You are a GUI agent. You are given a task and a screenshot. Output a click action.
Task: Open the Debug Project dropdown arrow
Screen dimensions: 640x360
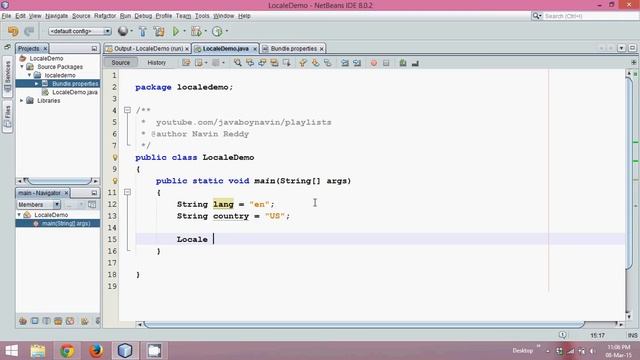click(x=205, y=31)
